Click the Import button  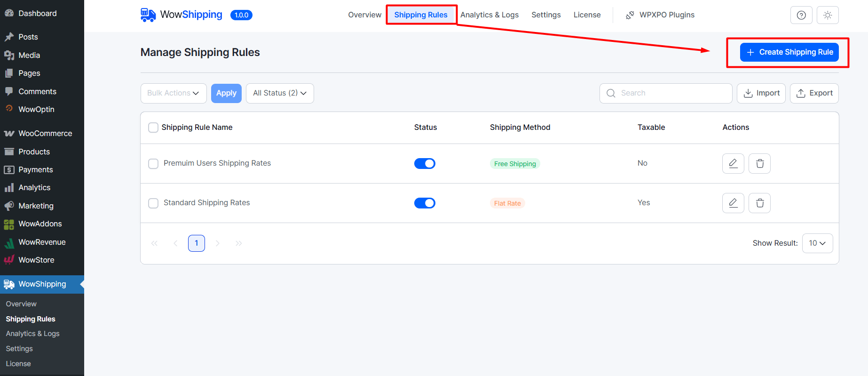pyautogui.click(x=761, y=93)
